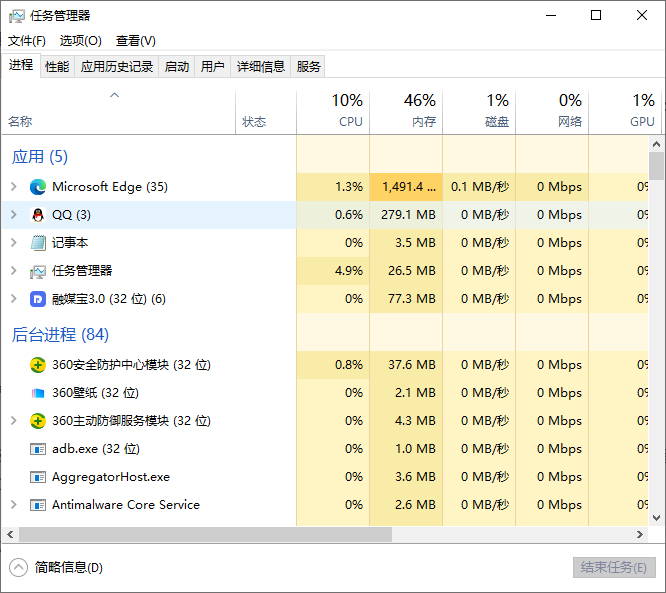Select the AggregatorHost.exe process name
This screenshot has width=666, height=593.
(x=111, y=477)
